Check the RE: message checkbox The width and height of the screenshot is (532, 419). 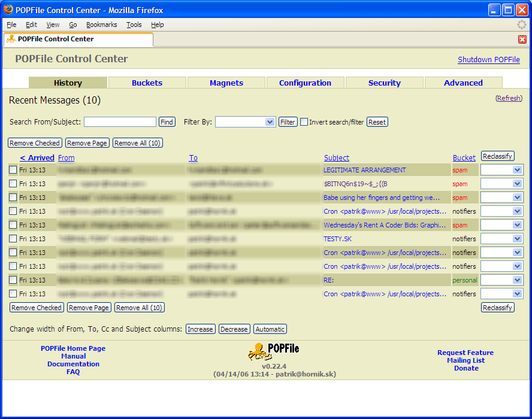[13, 280]
